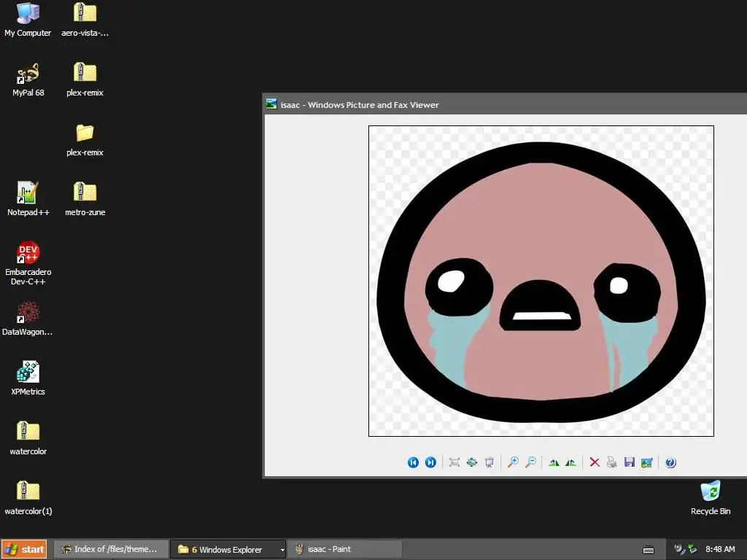Switch to Index of /files/theme taskbar window

pyautogui.click(x=111, y=549)
